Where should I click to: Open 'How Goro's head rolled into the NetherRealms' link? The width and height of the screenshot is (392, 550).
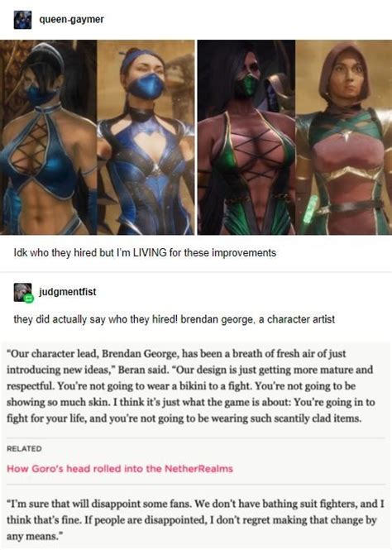[x=120, y=469]
